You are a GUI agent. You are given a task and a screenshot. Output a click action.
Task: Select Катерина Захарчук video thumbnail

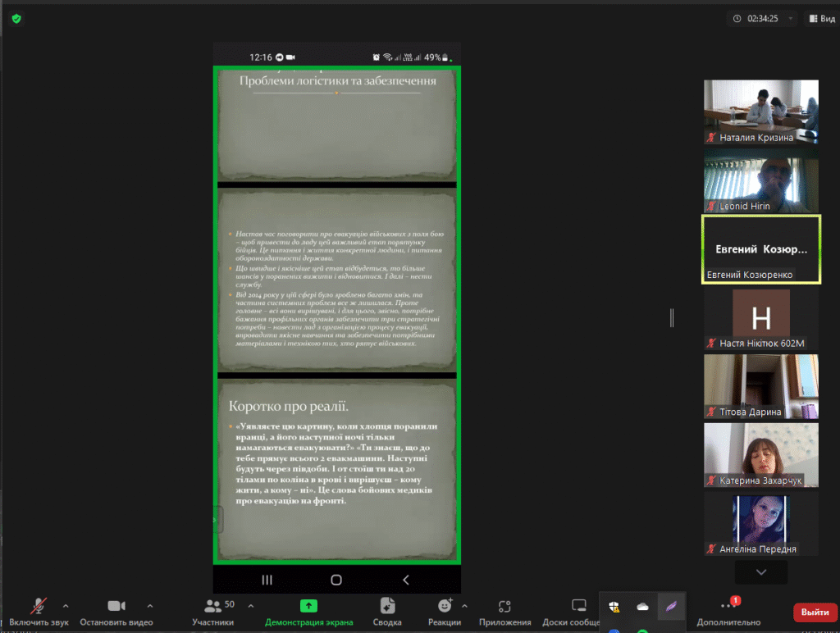[760, 455]
